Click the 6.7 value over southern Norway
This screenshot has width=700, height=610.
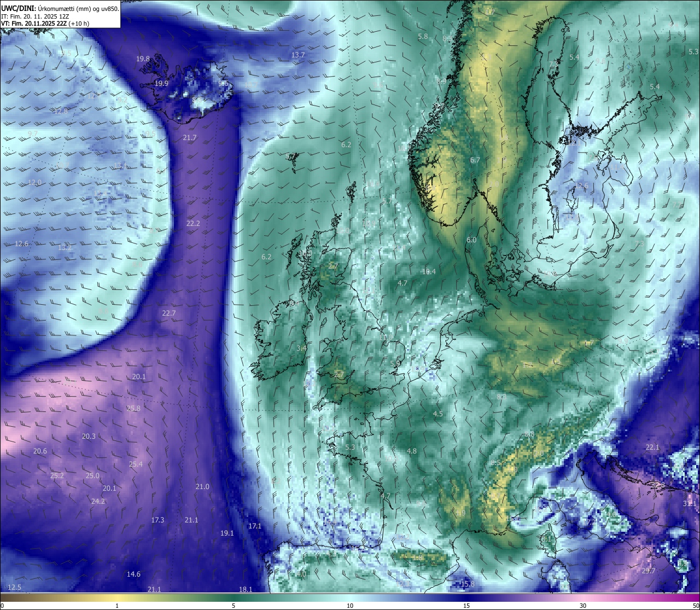(475, 160)
